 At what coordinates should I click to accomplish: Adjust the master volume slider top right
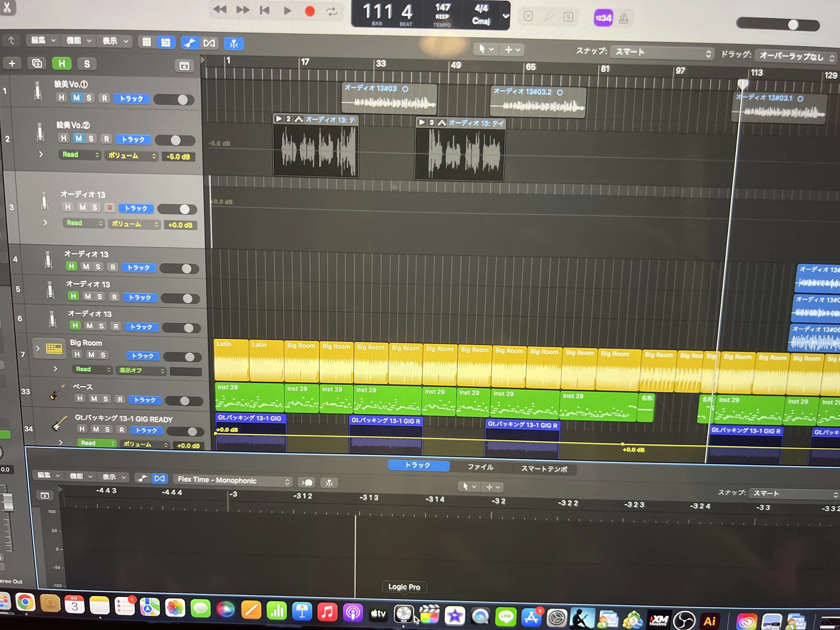pos(793,25)
